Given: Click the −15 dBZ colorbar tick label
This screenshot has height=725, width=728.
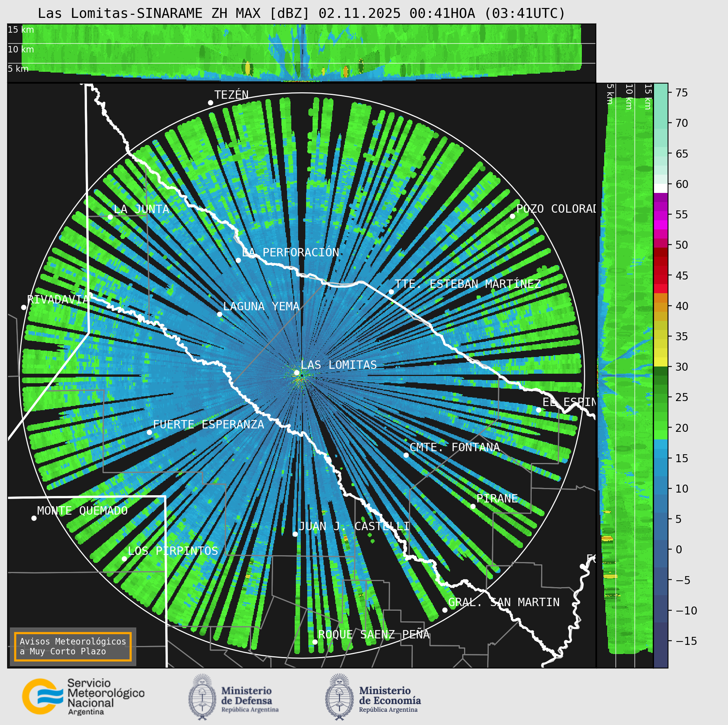Looking at the screenshot, I should tap(687, 641).
